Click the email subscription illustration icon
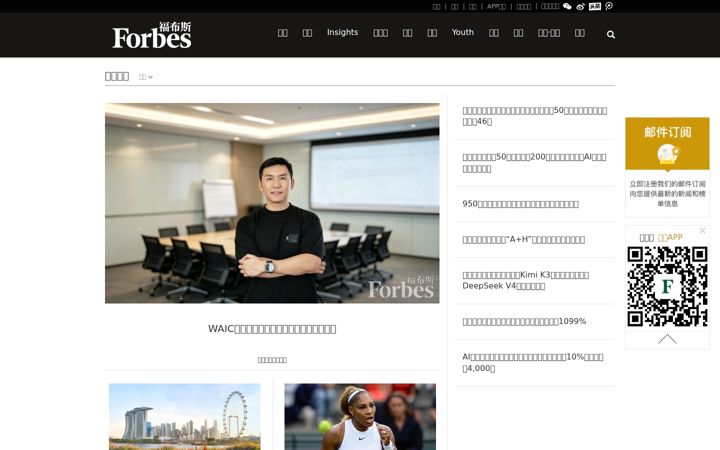The height and width of the screenshot is (450, 720). click(667, 154)
